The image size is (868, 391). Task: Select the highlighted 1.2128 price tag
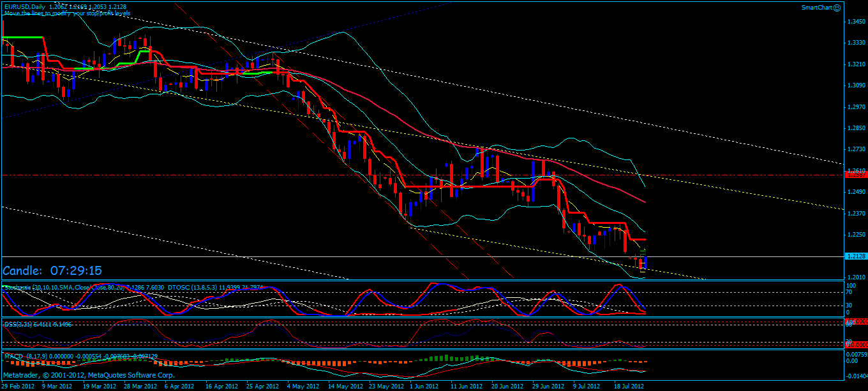click(x=855, y=255)
